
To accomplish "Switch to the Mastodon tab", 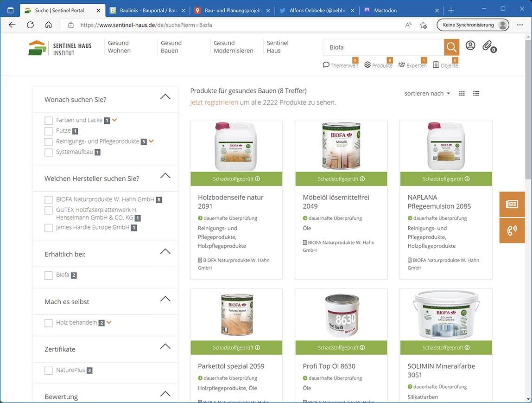I will pos(401,11).
